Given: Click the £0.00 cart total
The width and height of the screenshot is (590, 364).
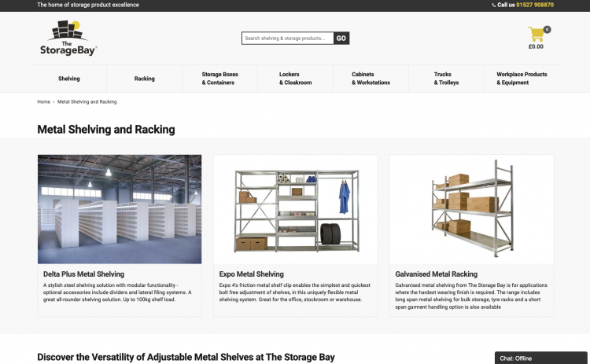Looking at the screenshot, I should (x=536, y=46).
